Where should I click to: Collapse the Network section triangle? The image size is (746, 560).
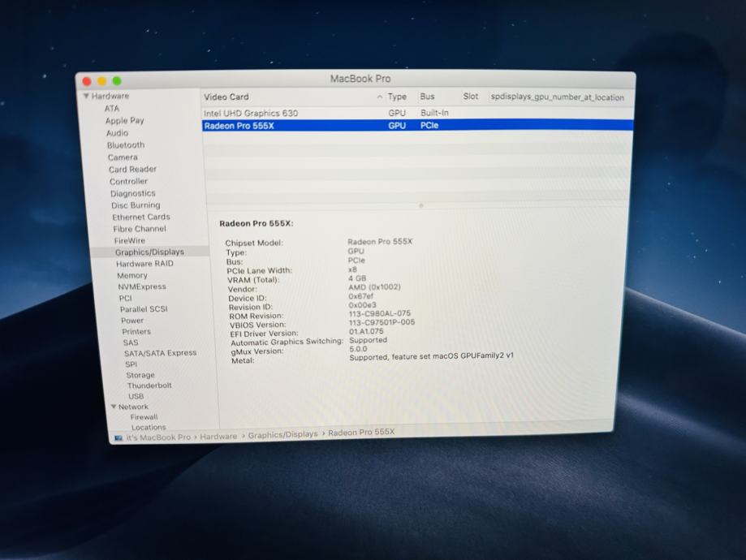point(114,407)
